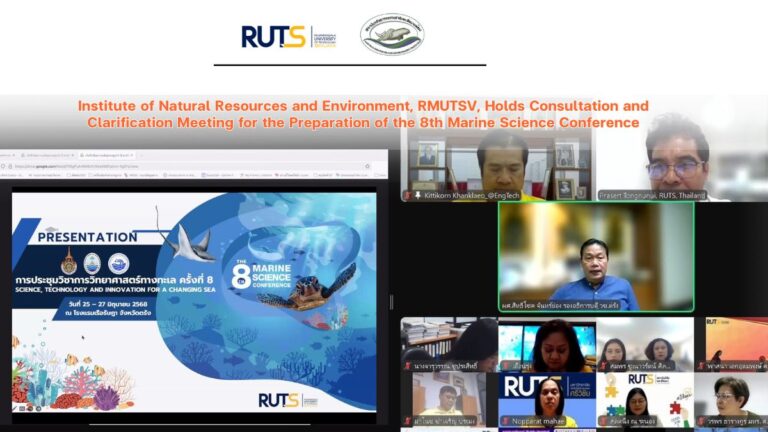Select the active rightmost browser tab
The height and width of the screenshot is (432, 768).
(107, 155)
